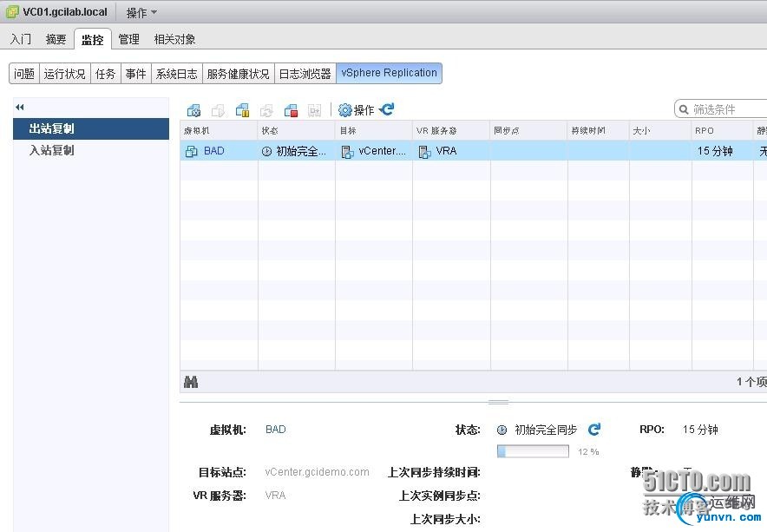Sort by the VR 服务器 column header
The width and height of the screenshot is (767, 532).
point(451,131)
